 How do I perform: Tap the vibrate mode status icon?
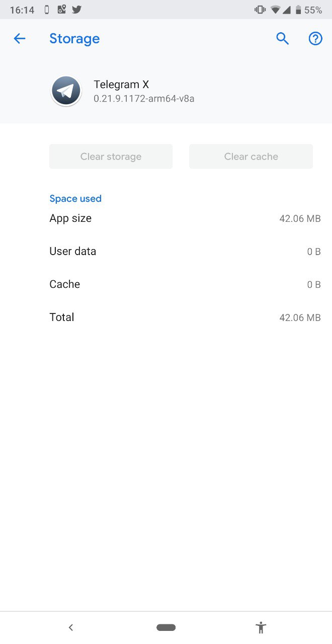pyautogui.click(x=260, y=10)
